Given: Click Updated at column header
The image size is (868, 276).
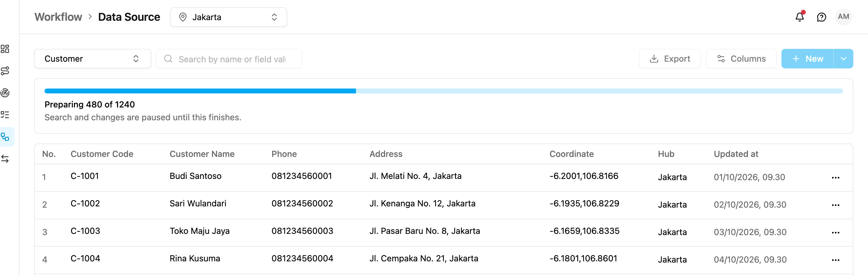Looking at the screenshot, I should point(736,154).
